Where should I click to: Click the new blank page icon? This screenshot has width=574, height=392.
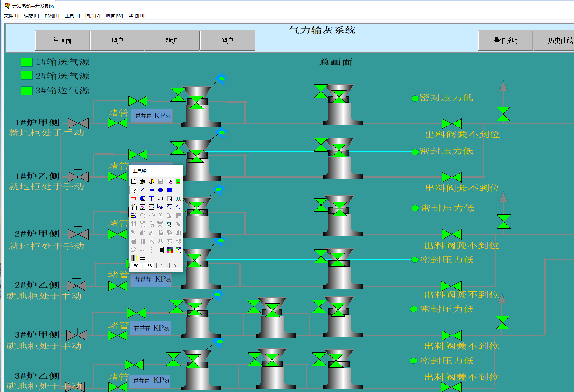coord(134,181)
